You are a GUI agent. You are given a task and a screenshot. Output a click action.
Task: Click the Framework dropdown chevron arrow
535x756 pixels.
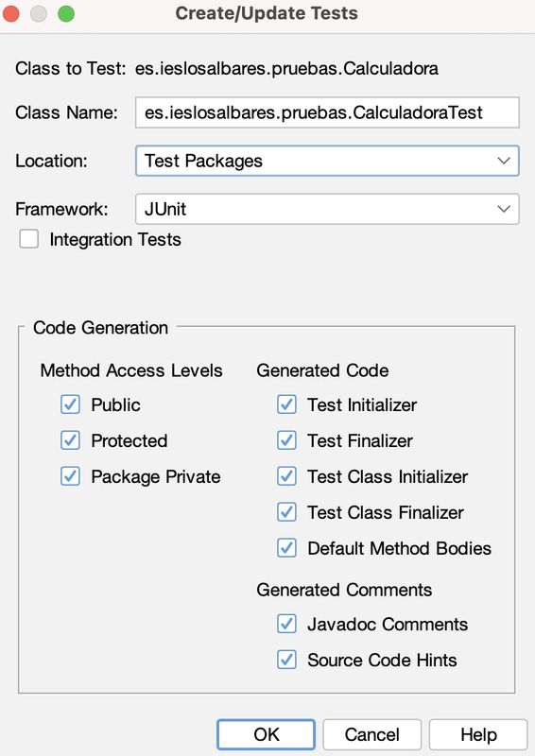504,209
